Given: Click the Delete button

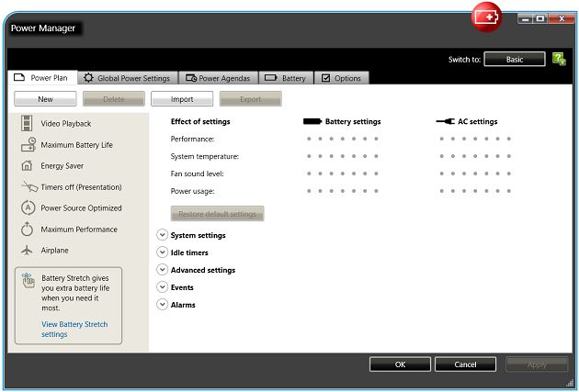Looking at the screenshot, I should tap(114, 99).
